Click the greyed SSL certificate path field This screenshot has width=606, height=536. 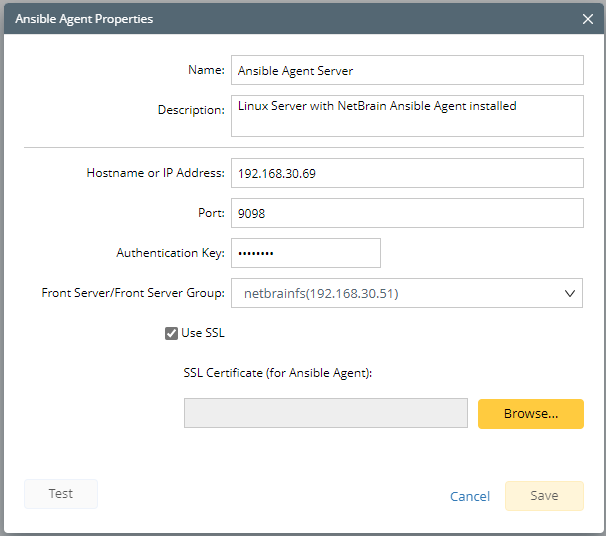pyautogui.click(x=325, y=413)
